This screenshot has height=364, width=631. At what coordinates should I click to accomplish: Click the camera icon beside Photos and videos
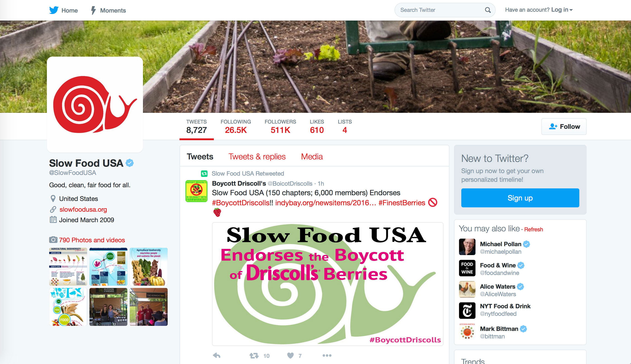[53, 240]
